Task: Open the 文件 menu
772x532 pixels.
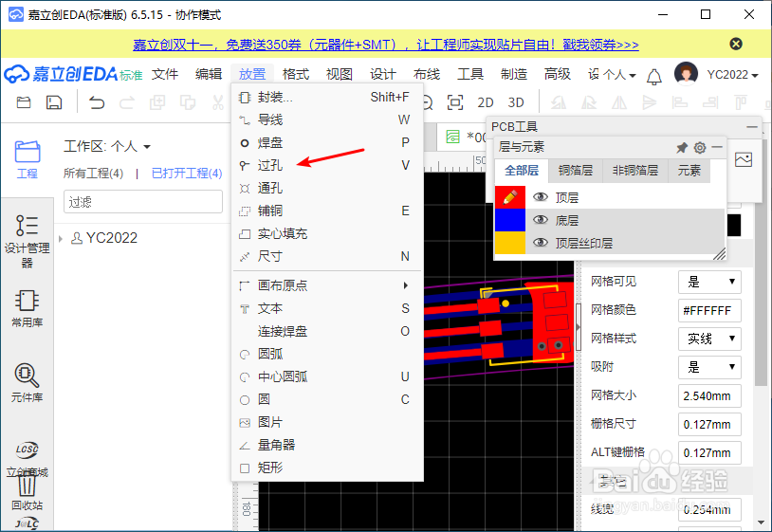Action: coord(165,74)
